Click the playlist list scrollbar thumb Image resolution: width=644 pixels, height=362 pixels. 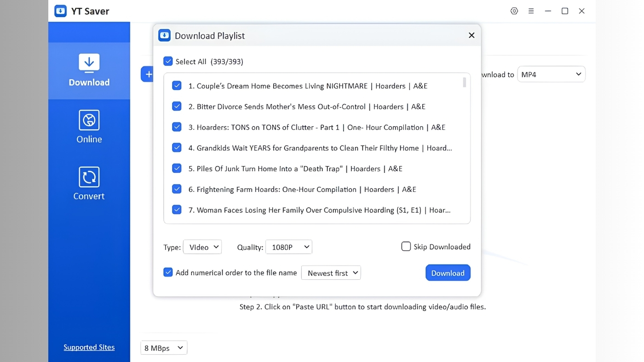pyautogui.click(x=464, y=82)
